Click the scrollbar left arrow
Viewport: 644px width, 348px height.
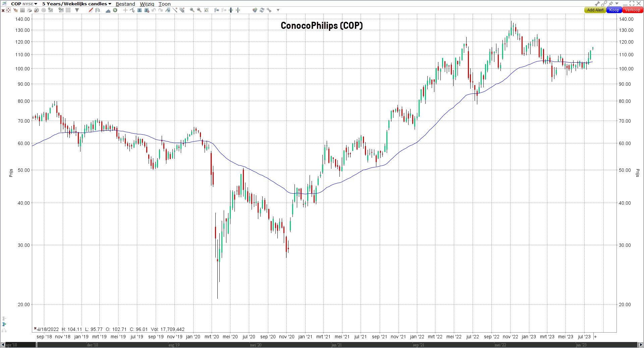pos(3,345)
